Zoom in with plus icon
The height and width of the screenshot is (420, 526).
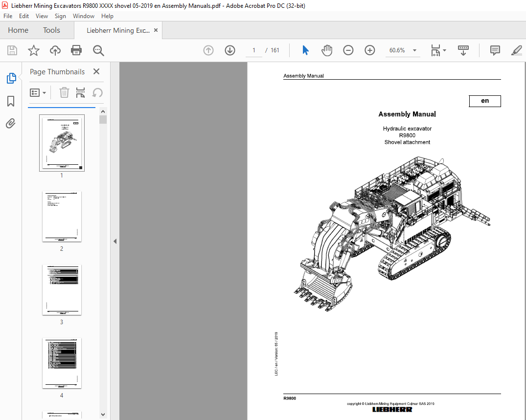(x=370, y=50)
